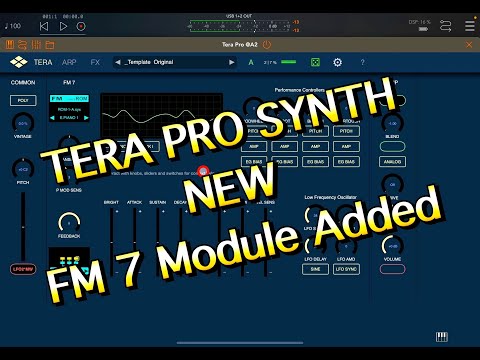Click the ATTACK slider
Image resolution: width=480 pixels, height=360 pixels.
coord(134,242)
